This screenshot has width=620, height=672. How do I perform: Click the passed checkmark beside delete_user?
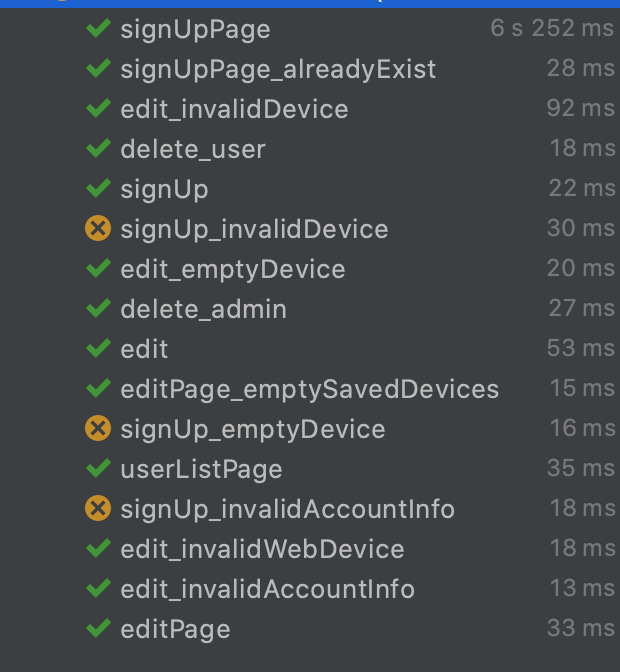point(98,149)
